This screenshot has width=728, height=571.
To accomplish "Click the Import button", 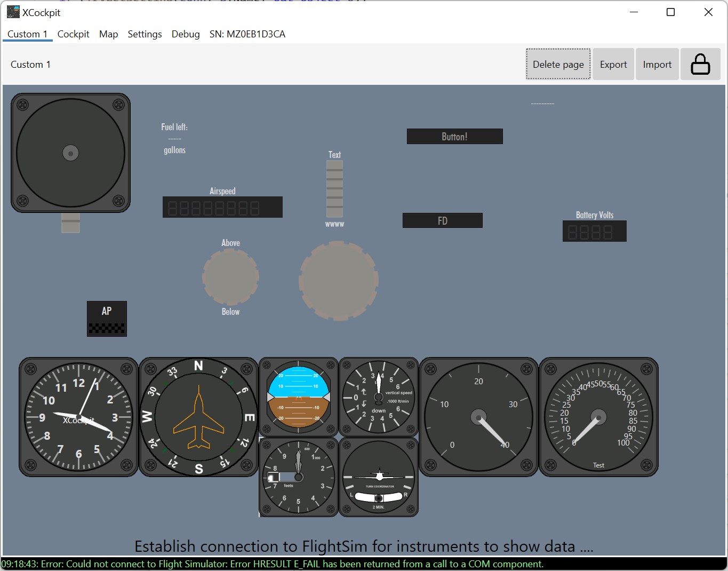I will coord(657,65).
